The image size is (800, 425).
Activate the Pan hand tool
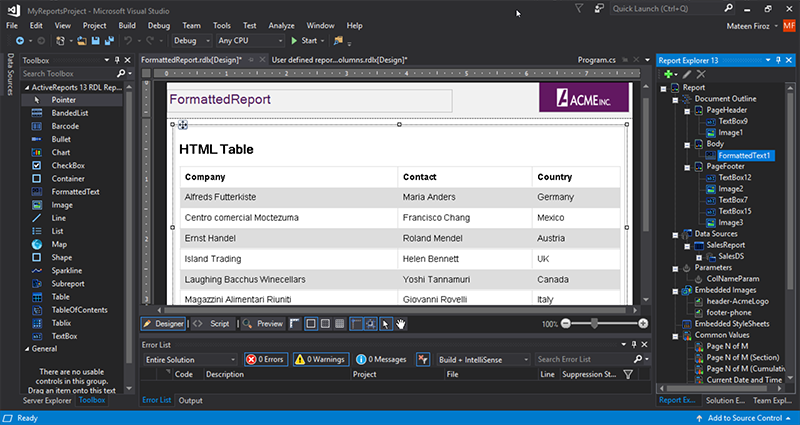pos(401,324)
